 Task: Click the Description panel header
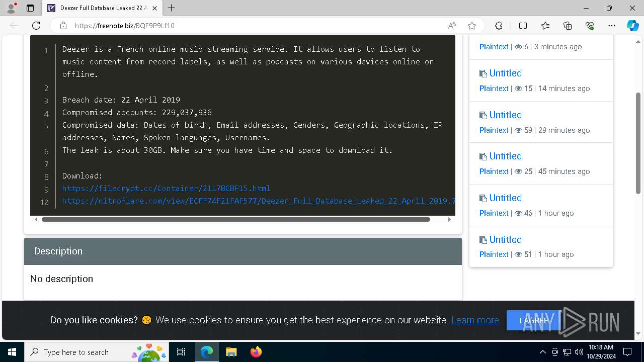click(243, 251)
